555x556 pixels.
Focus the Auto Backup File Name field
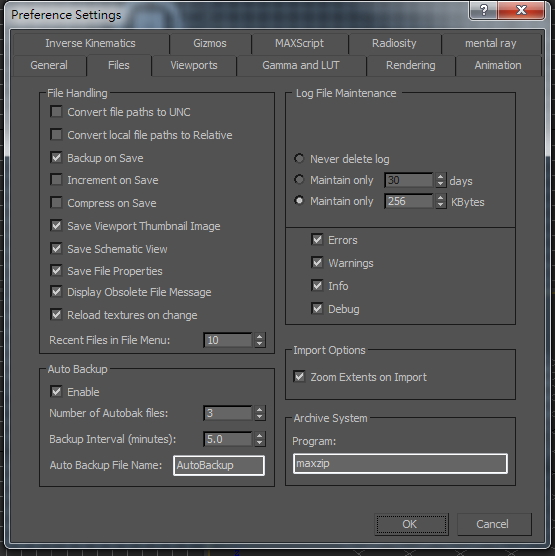[x=219, y=465]
